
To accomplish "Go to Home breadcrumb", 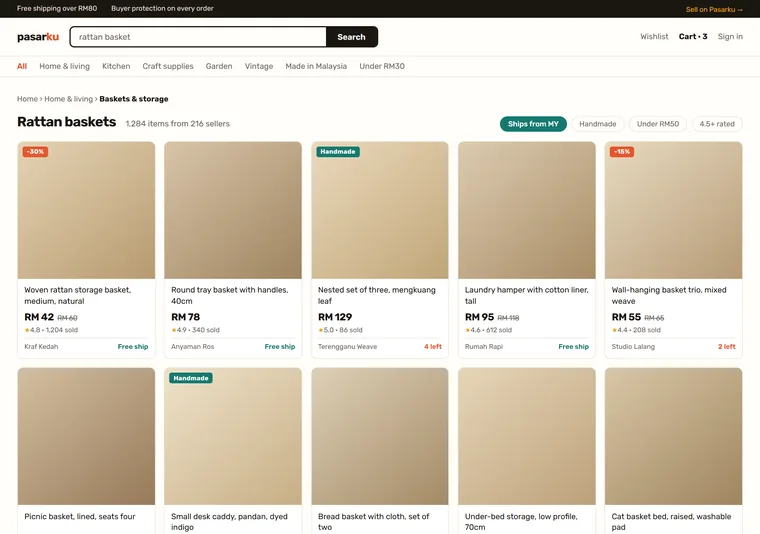I will [x=27, y=99].
